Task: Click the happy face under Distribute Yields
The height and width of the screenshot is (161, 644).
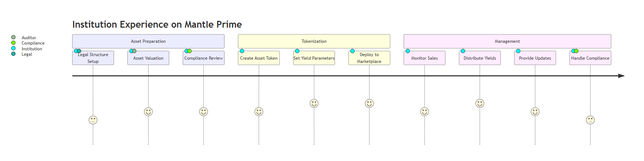Action: point(480,103)
